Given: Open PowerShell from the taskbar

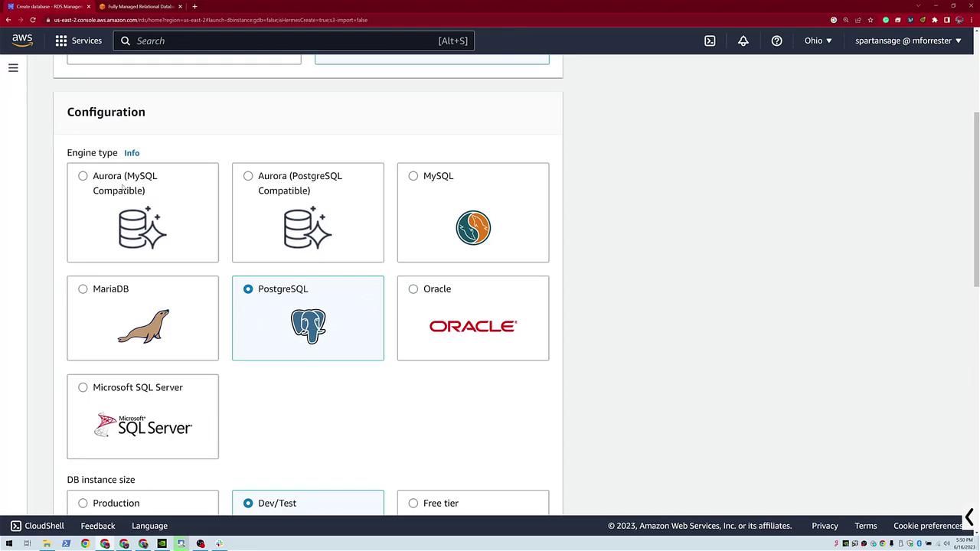Looking at the screenshot, I should [x=66, y=543].
